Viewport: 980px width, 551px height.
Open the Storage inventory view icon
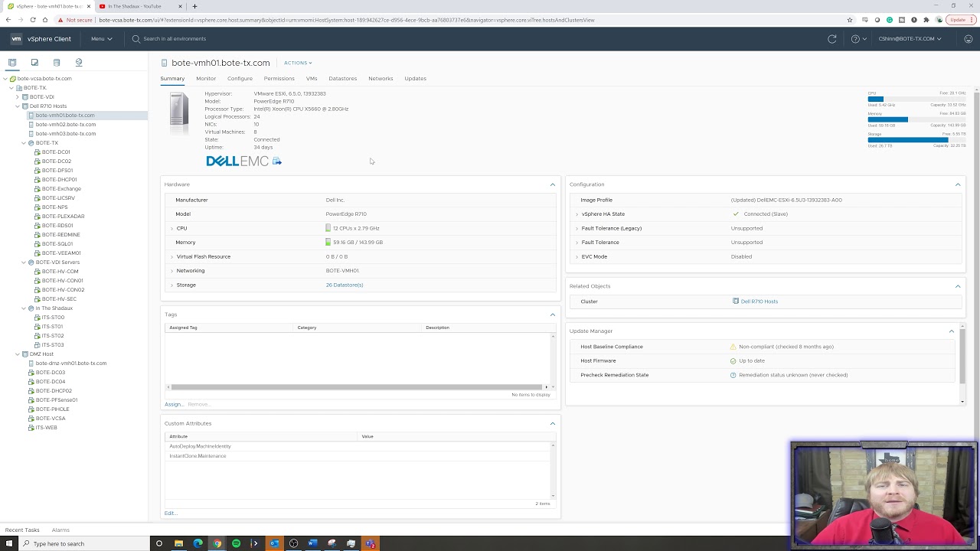click(57, 63)
